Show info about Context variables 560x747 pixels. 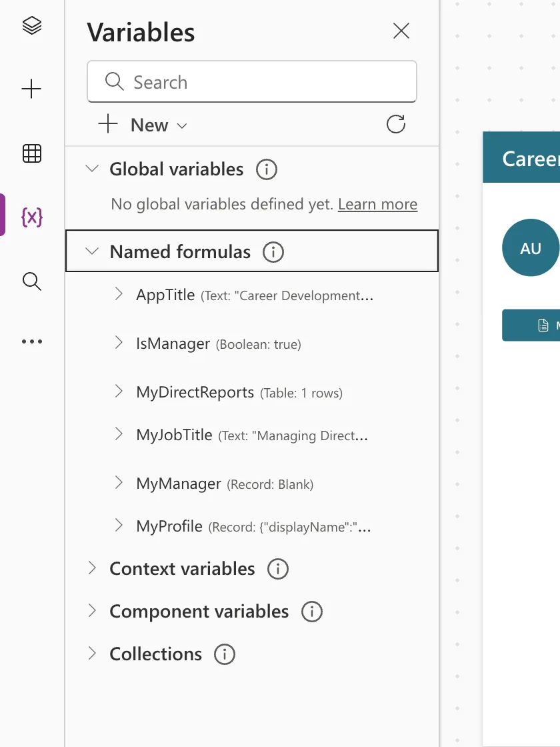pyautogui.click(x=278, y=569)
